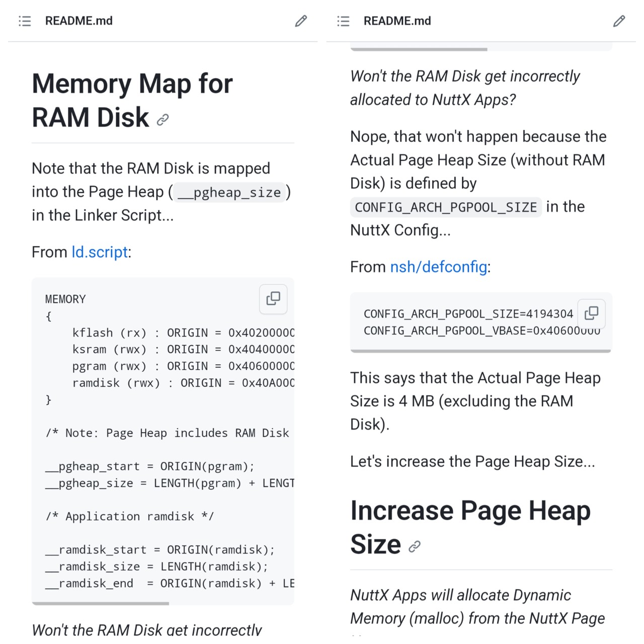644x644 pixels.
Task: Open the outline icon beside left README.md
Action: (25, 21)
